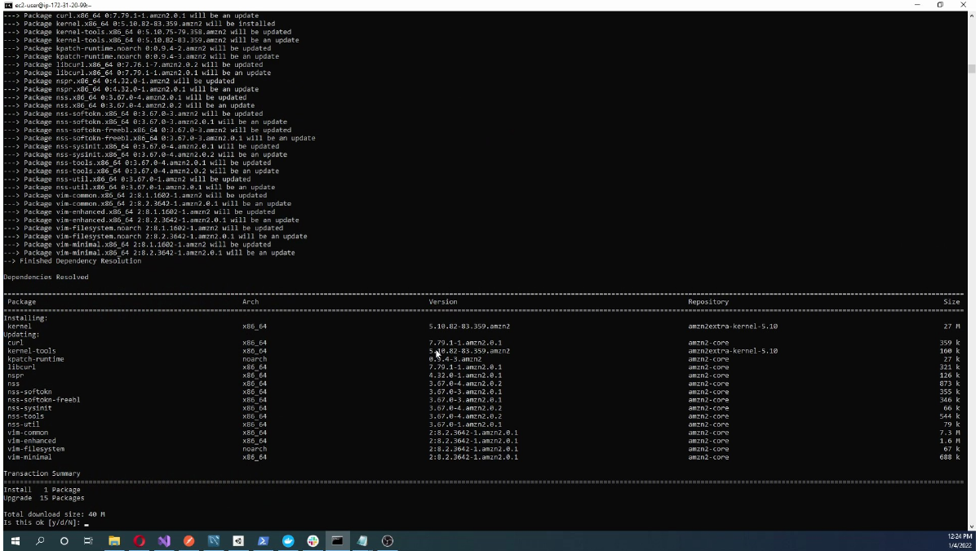The width and height of the screenshot is (980, 551).
Task: Switch to Slack from the taskbar
Action: [x=313, y=540]
